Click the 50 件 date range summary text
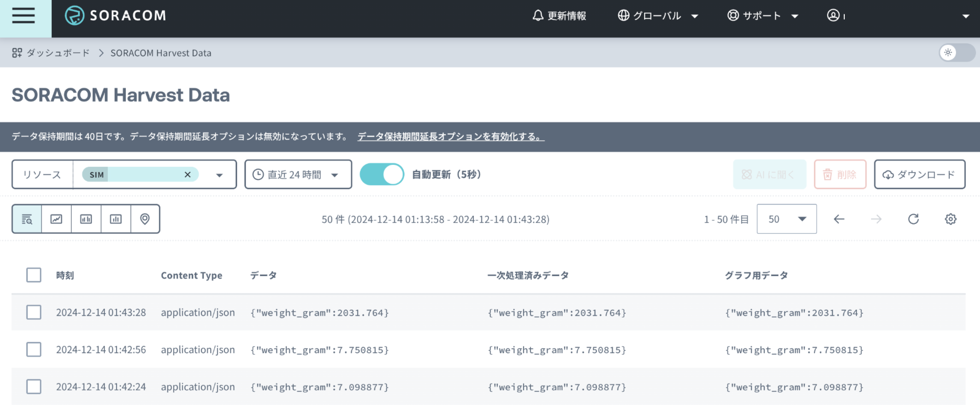Screen dimensions: 980x405 click(x=435, y=220)
